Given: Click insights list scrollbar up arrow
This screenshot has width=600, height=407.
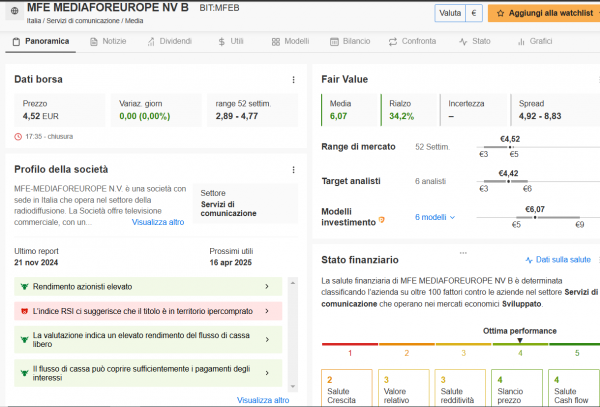Looking at the screenshot, I should (x=293, y=283).
